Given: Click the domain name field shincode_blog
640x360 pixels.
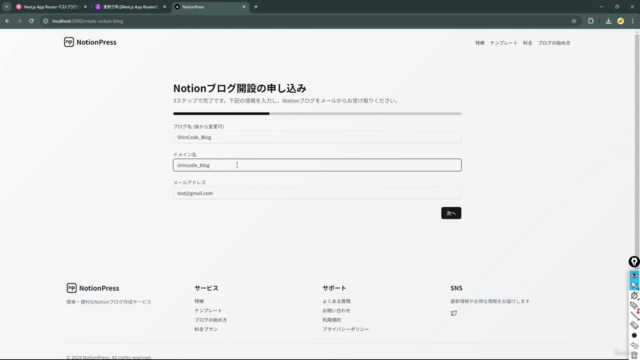Looking at the screenshot, I should click(317, 165).
